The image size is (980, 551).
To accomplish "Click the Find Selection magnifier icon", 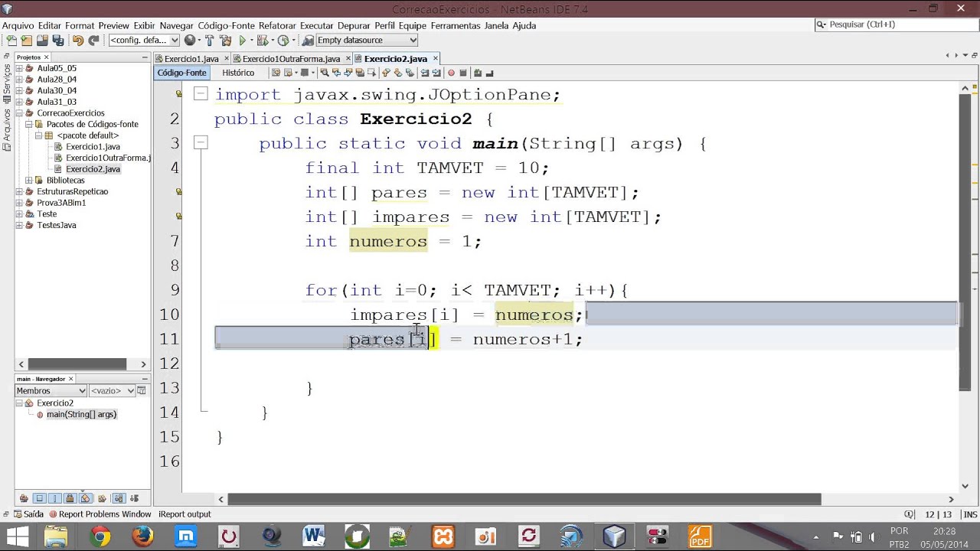I will (x=324, y=73).
